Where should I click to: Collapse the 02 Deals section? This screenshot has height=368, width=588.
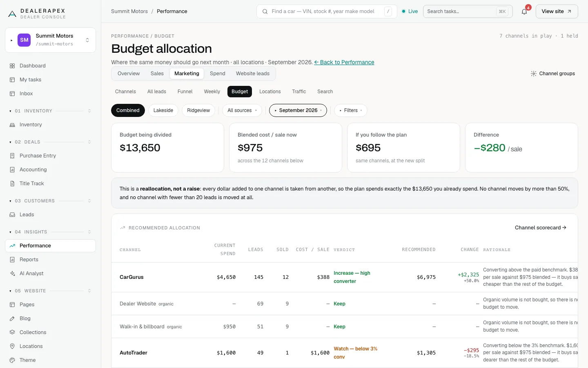coord(50,142)
